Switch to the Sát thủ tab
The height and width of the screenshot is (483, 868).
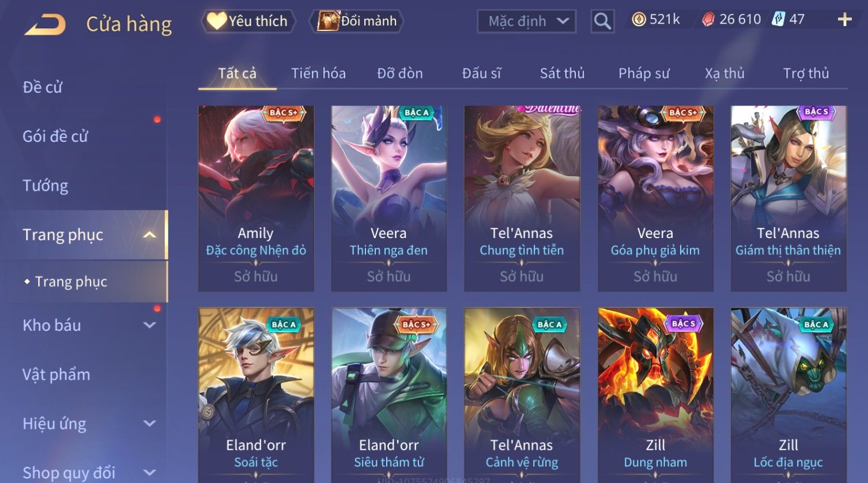coord(562,73)
